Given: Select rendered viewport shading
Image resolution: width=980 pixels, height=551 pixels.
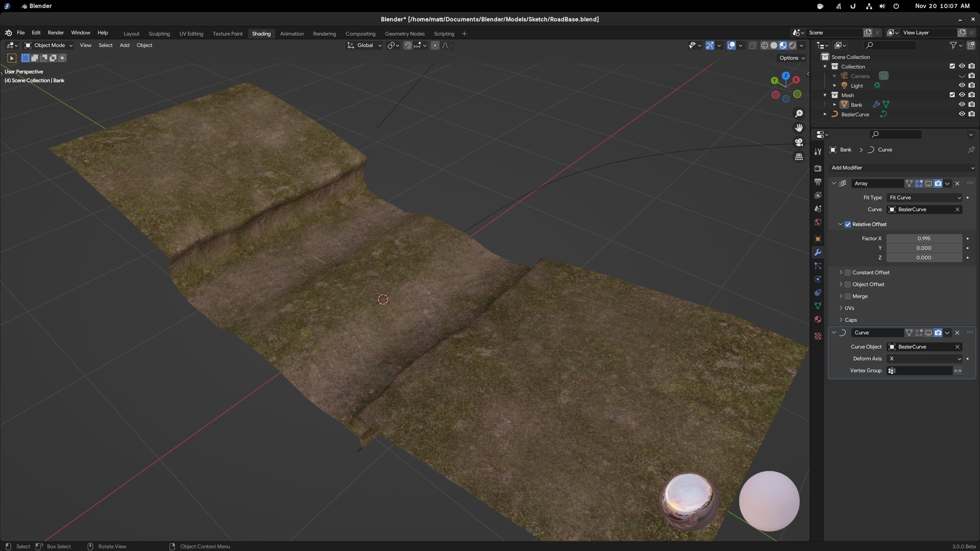Looking at the screenshot, I should coord(792,45).
